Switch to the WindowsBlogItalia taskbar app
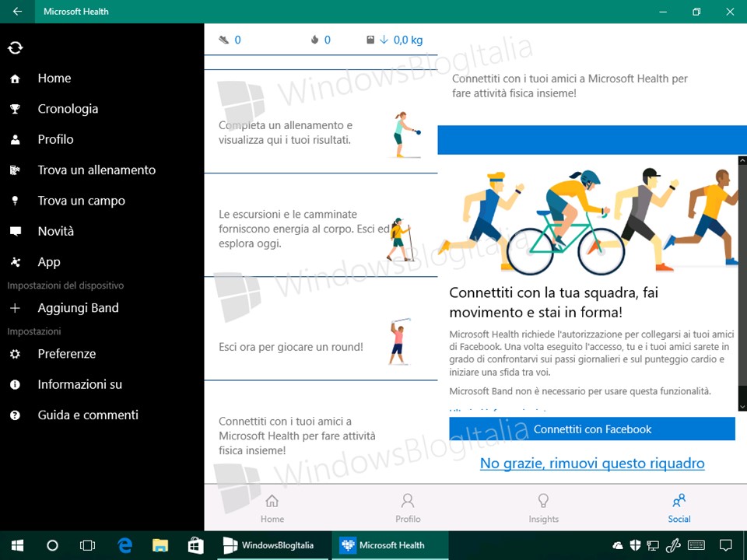 [272, 545]
